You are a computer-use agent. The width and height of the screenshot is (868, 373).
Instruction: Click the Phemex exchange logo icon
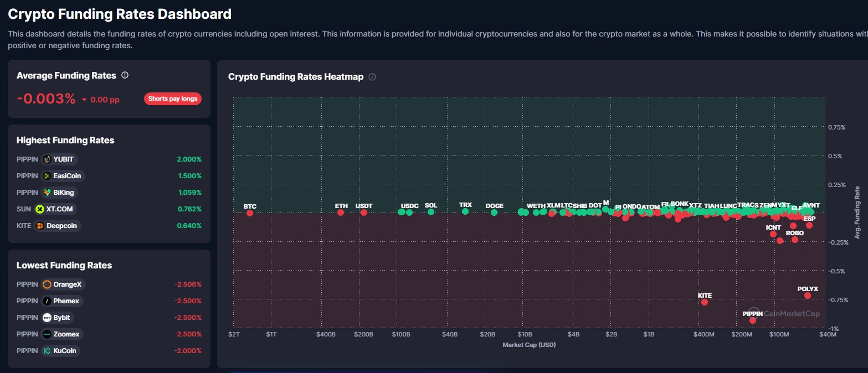coord(48,301)
